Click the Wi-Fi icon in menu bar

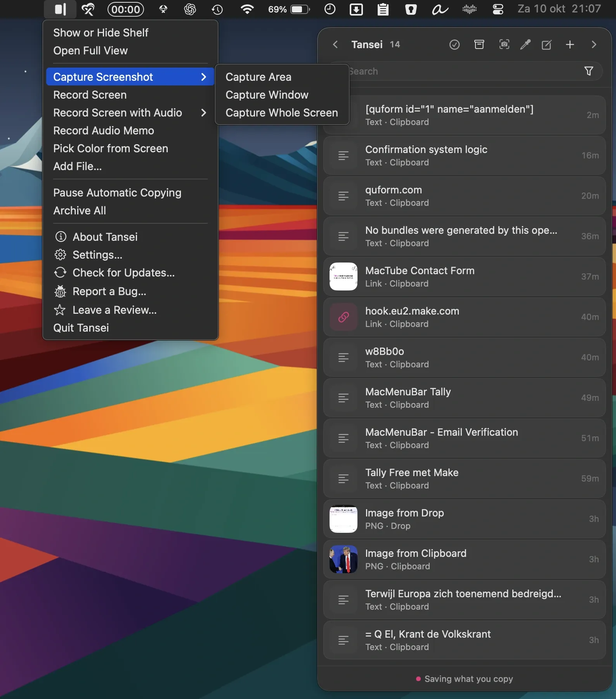coord(247,9)
